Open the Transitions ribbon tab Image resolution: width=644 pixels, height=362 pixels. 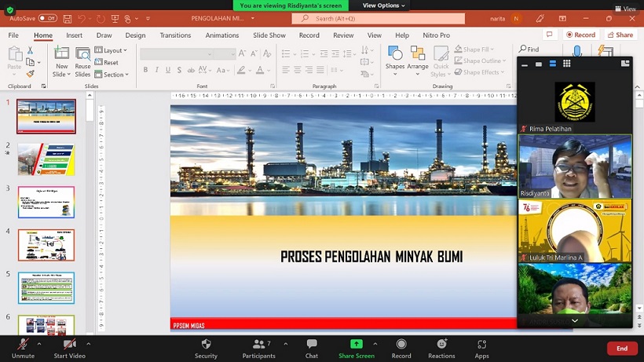coord(175,35)
